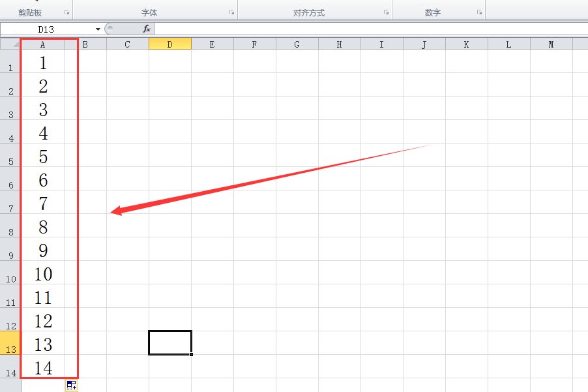Open the 剪贴板 group dialog launcher
This screenshot has width=588, height=392.
tap(66, 12)
